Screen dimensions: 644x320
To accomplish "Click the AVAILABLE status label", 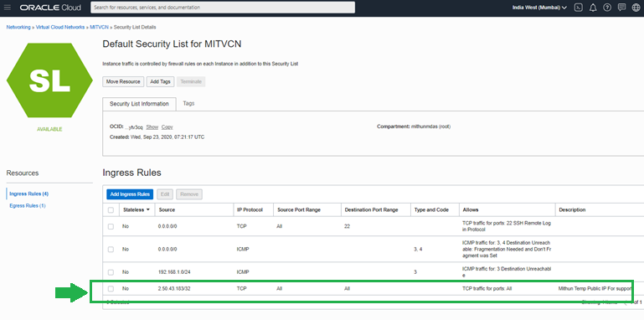I will point(49,129).
